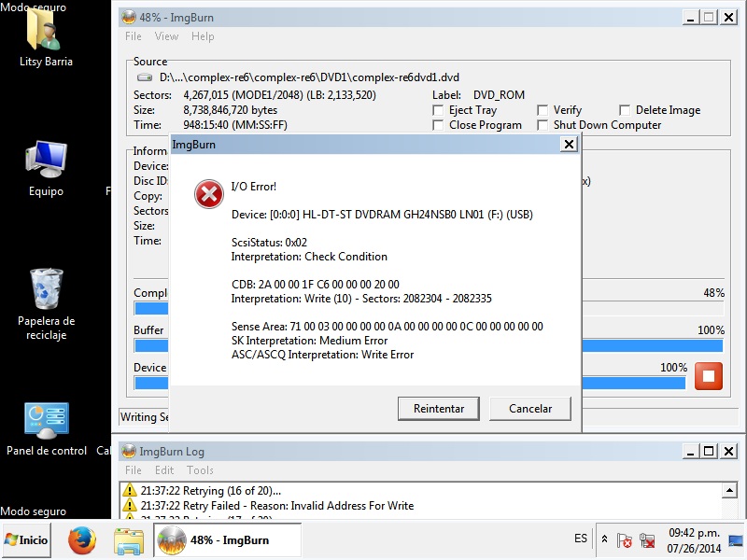Click log line 'Retrying (16 of 20)...'
The width and height of the screenshot is (747, 560).
tap(211, 491)
